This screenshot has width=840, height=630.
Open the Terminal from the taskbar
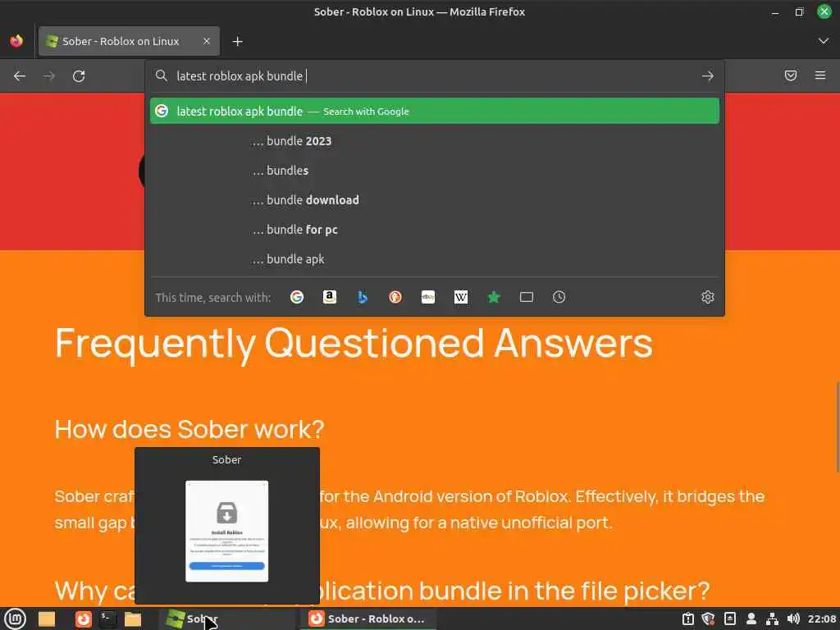pos(107,619)
